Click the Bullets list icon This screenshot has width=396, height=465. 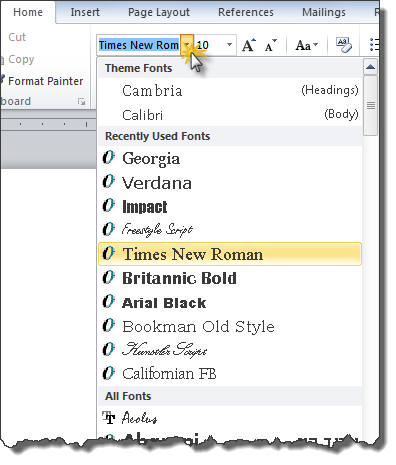point(374,45)
